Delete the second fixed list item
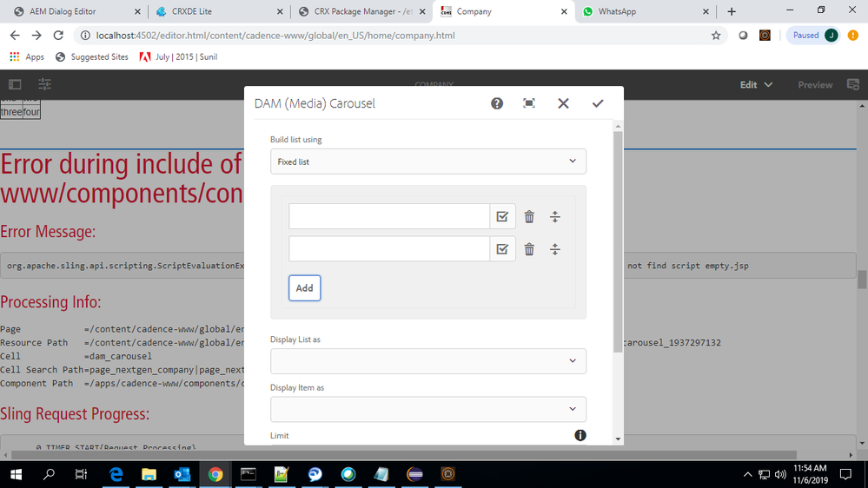 pyautogui.click(x=529, y=249)
